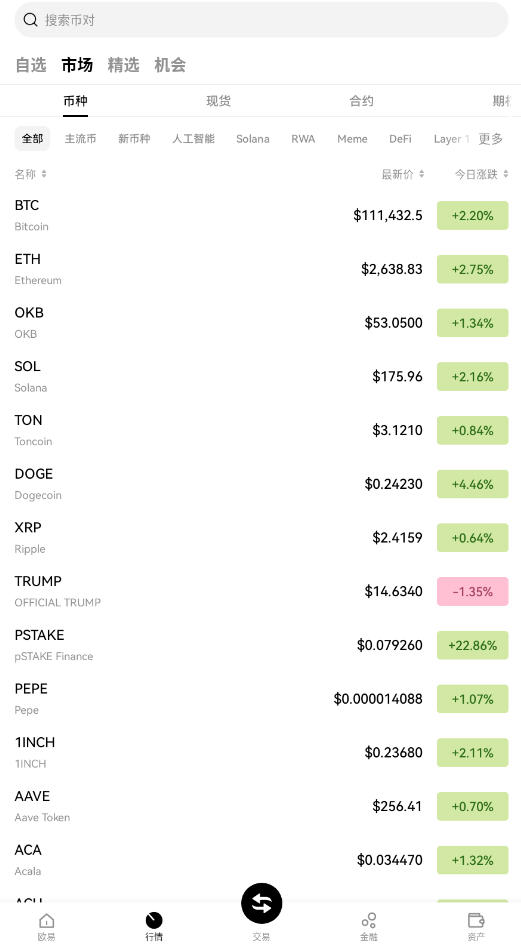Sort by 今日涨跌 change arrows
Screen dimensions: 521x946
coord(505,174)
